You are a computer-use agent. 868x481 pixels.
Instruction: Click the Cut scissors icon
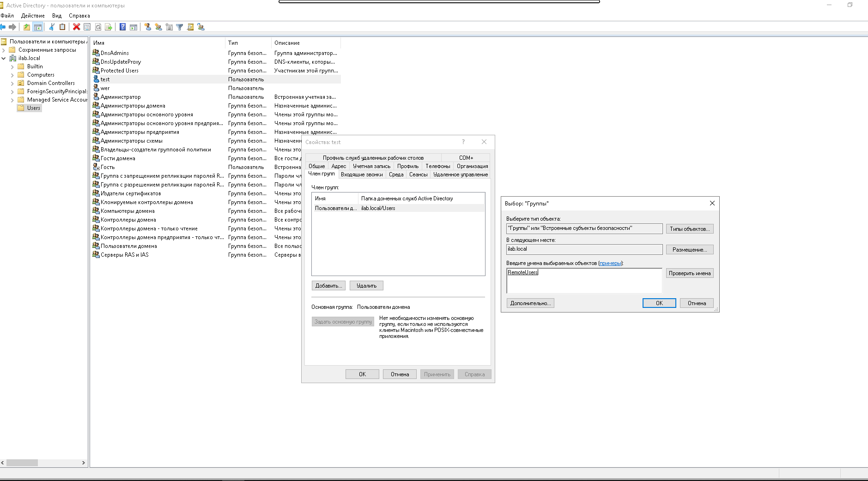pos(52,27)
